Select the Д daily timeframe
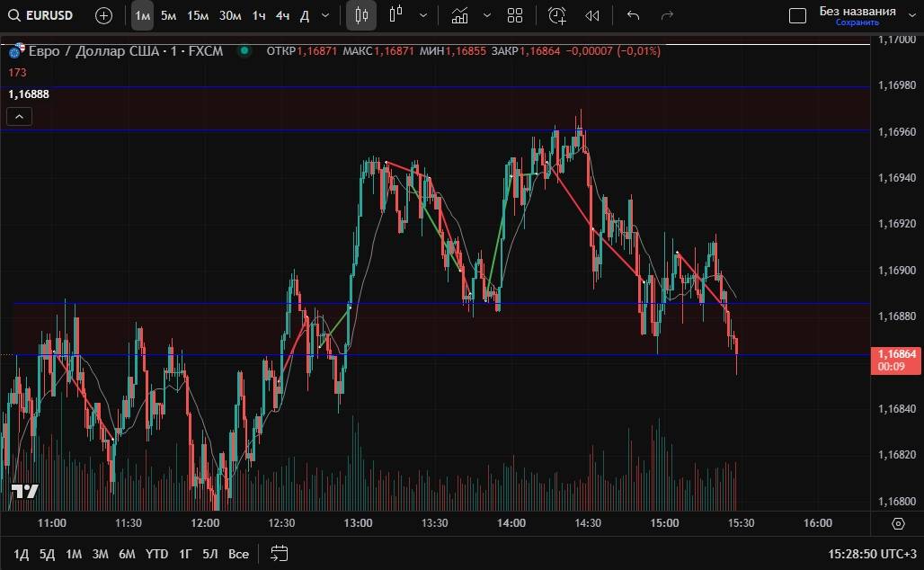The image size is (924, 570). coord(304,15)
